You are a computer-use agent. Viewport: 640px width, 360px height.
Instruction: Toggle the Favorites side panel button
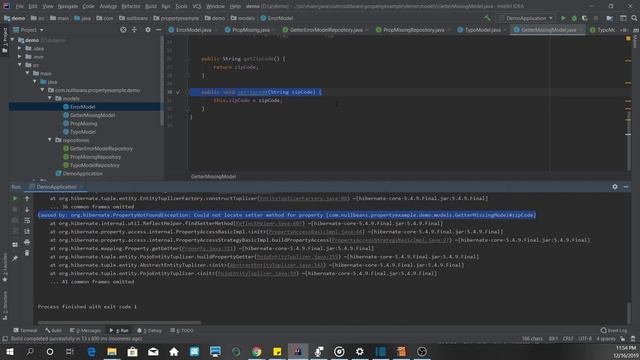5,267
